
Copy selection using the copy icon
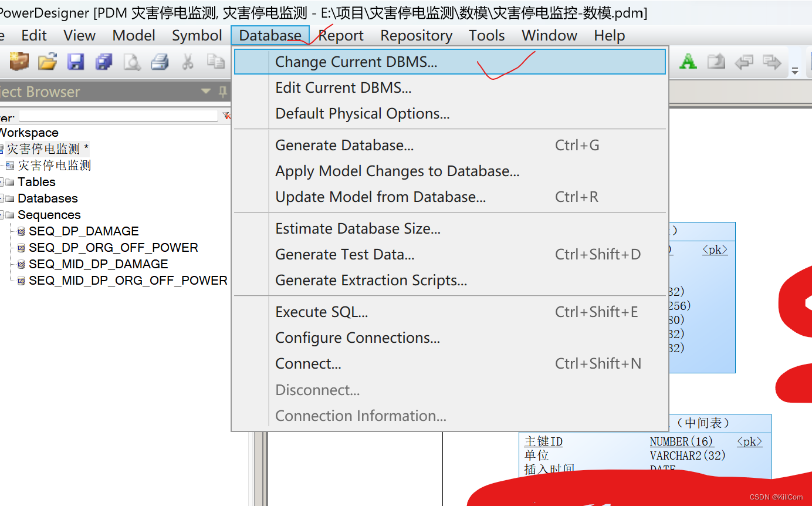215,62
